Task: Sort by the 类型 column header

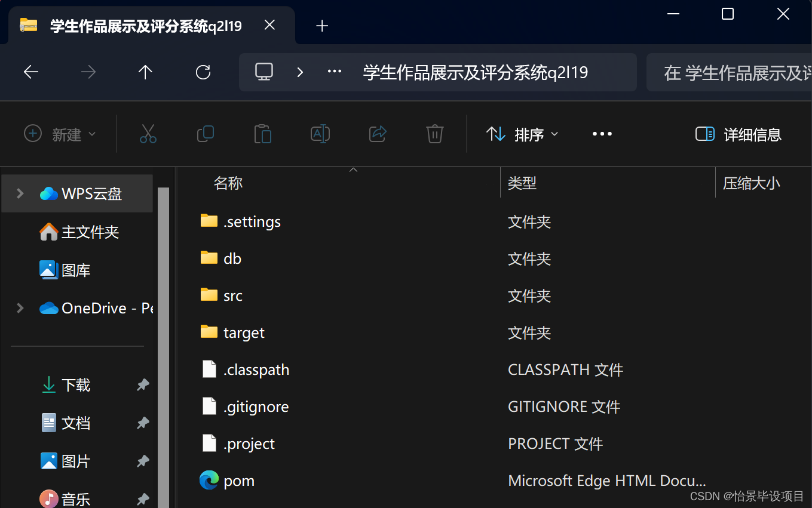Action: [x=522, y=183]
